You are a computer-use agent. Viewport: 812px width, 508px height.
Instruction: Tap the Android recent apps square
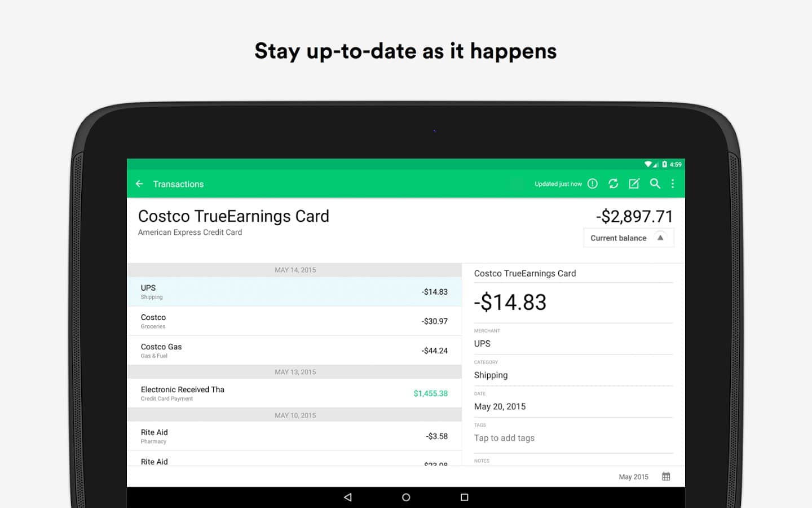tap(464, 497)
